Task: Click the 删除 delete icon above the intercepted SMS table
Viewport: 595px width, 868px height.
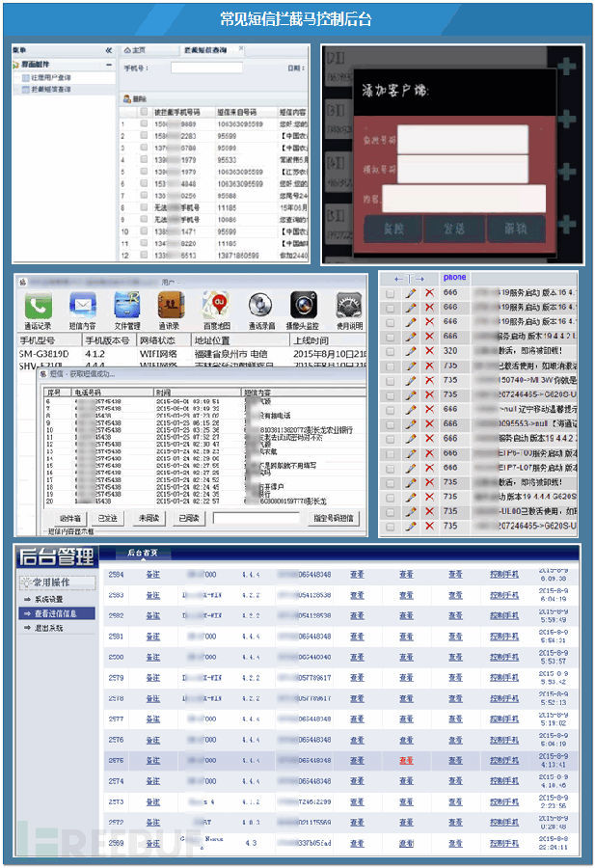Action: click(x=127, y=98)
